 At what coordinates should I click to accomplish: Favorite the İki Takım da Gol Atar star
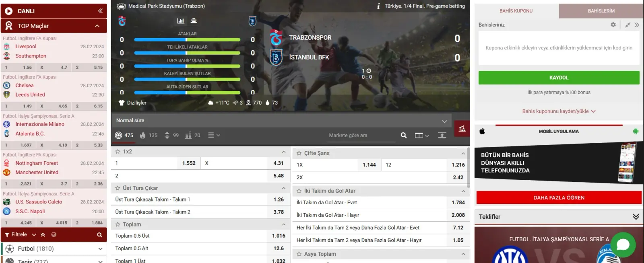[299, 191]
